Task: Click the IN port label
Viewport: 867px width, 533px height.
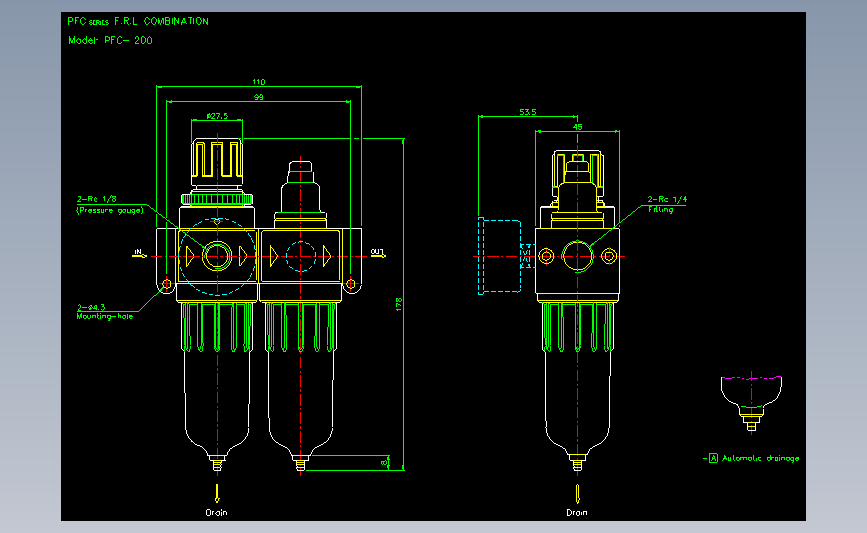Action: point(139,253)
